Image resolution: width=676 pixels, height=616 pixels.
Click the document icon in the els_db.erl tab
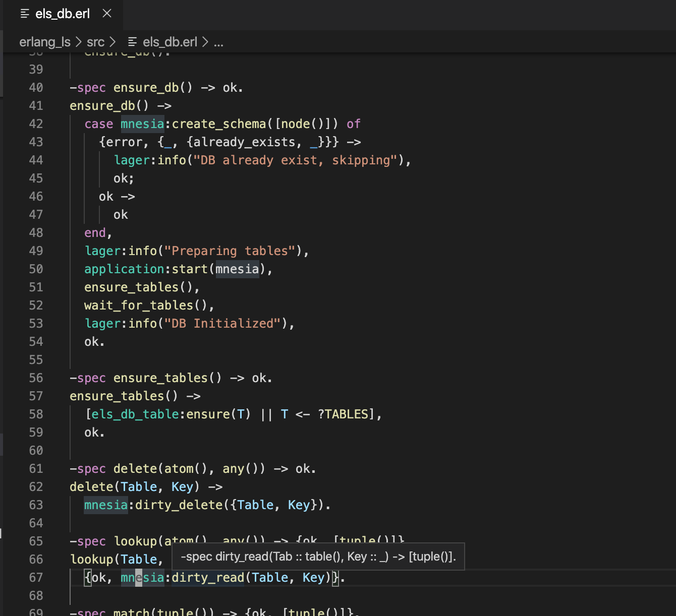(24, 14)
